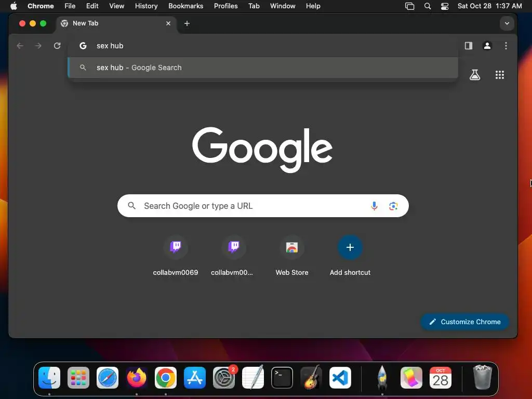Open the Help menu

(313, 6)
